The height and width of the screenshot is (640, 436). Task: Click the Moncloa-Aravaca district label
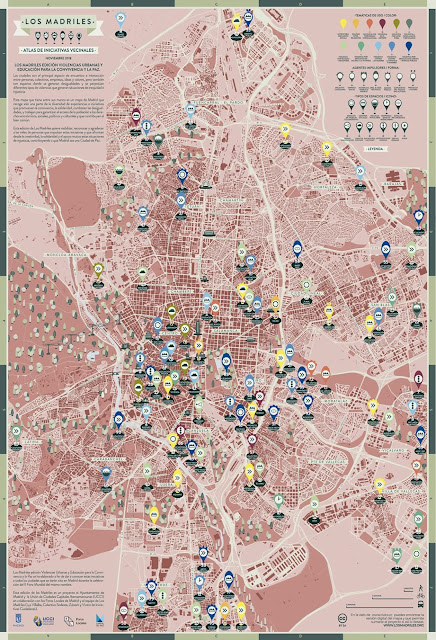pyautogui.click(x=66, y=255)
